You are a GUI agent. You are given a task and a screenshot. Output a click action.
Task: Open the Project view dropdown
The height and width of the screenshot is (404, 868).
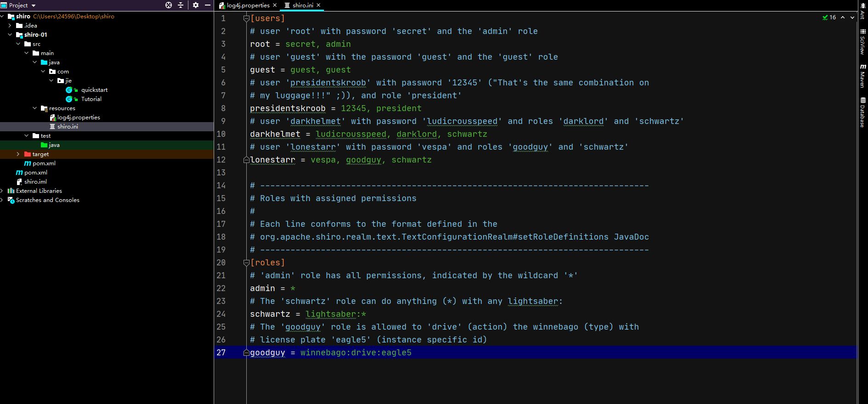click(x=34, y=6)
